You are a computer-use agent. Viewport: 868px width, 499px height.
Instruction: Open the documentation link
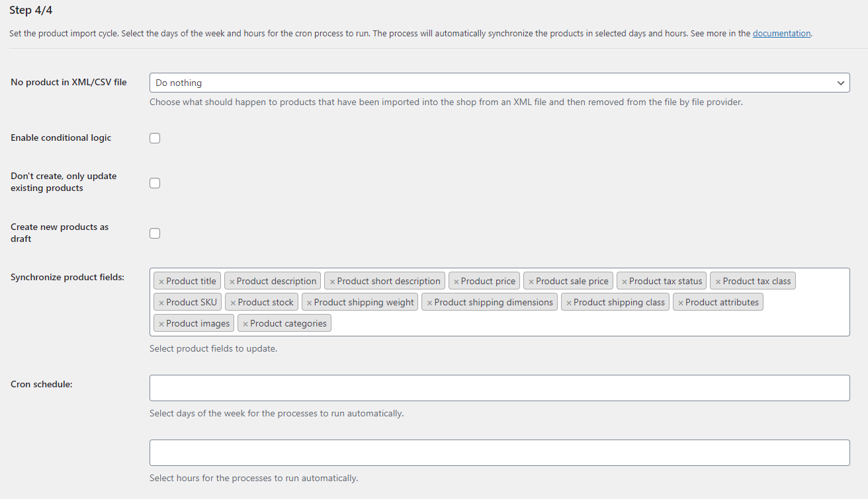click(781, 33)
